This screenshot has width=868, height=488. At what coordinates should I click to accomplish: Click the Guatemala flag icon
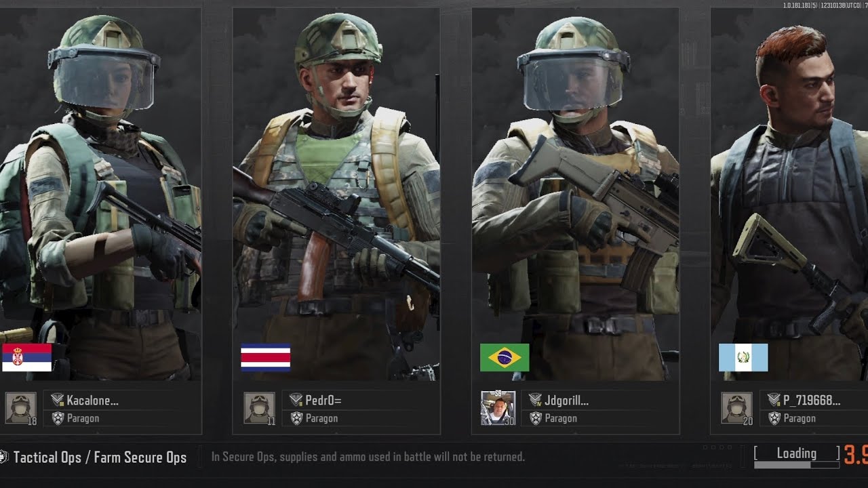coord(743,357)
